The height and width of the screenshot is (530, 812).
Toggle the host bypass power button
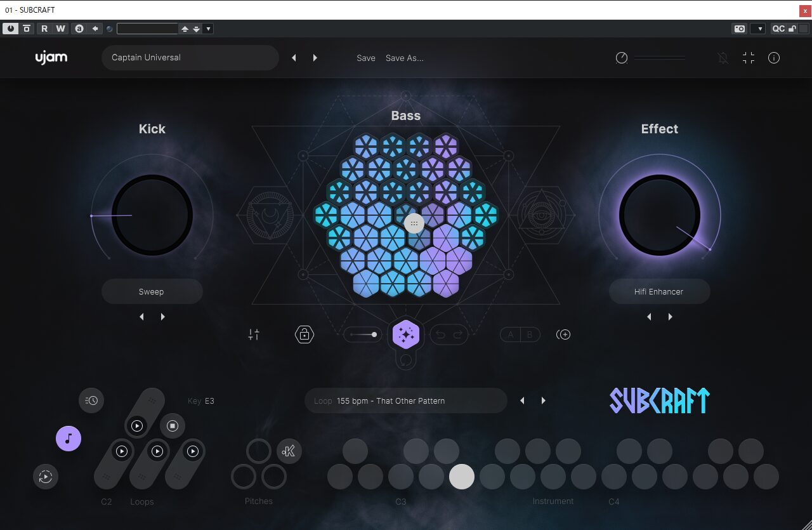coord(11,29)
